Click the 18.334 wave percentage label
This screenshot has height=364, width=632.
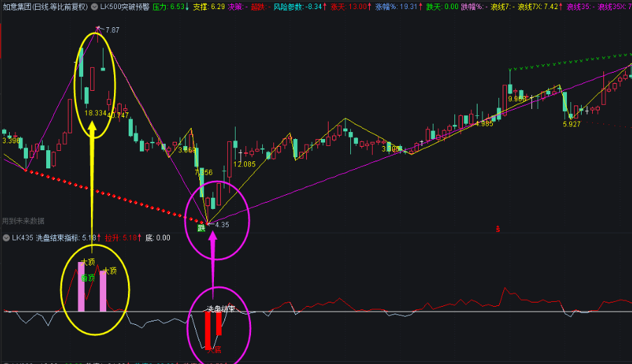(96, 113)
